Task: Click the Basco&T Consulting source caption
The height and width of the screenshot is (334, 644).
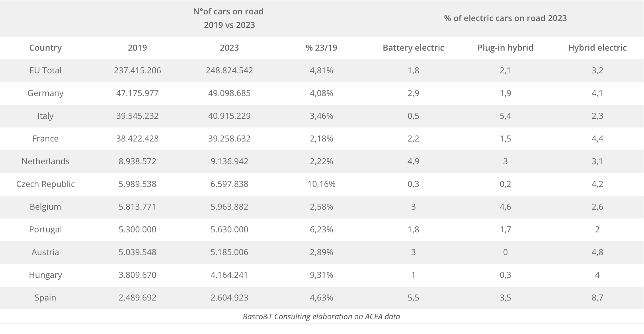Action: coord(321,317)
